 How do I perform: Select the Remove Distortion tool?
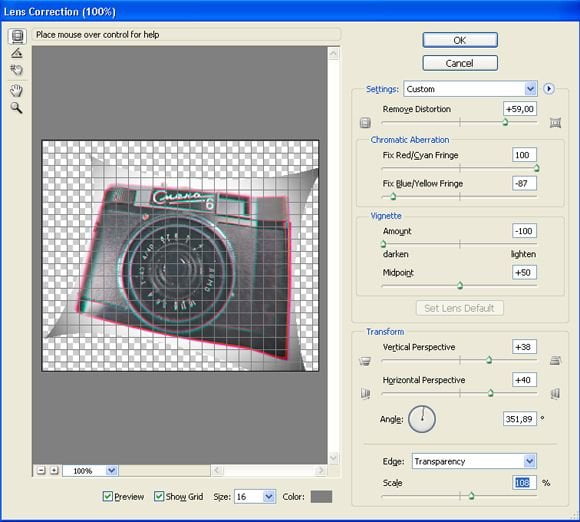(x=17, y=36)
